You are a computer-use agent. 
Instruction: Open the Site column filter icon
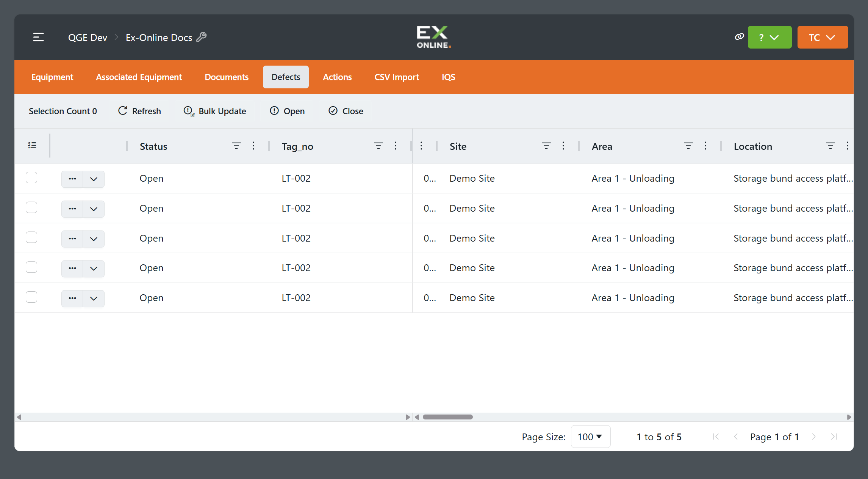coord(546,146)
